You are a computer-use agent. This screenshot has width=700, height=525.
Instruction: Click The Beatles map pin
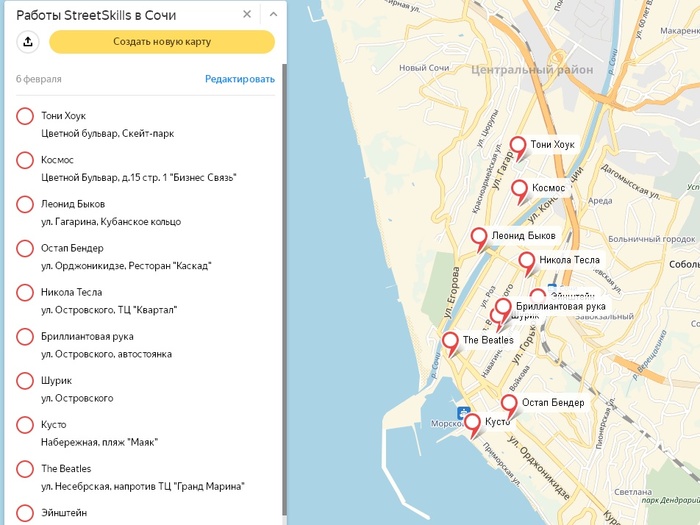point(450,343)
